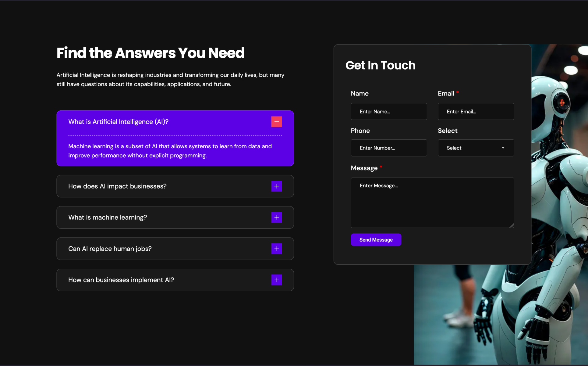Expand 'Can AI replace human jobs?' plus icon

point(277,249)
